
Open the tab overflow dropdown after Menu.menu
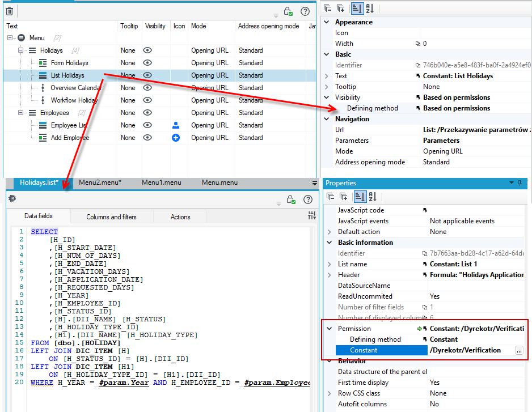click(x=315, y=183)
